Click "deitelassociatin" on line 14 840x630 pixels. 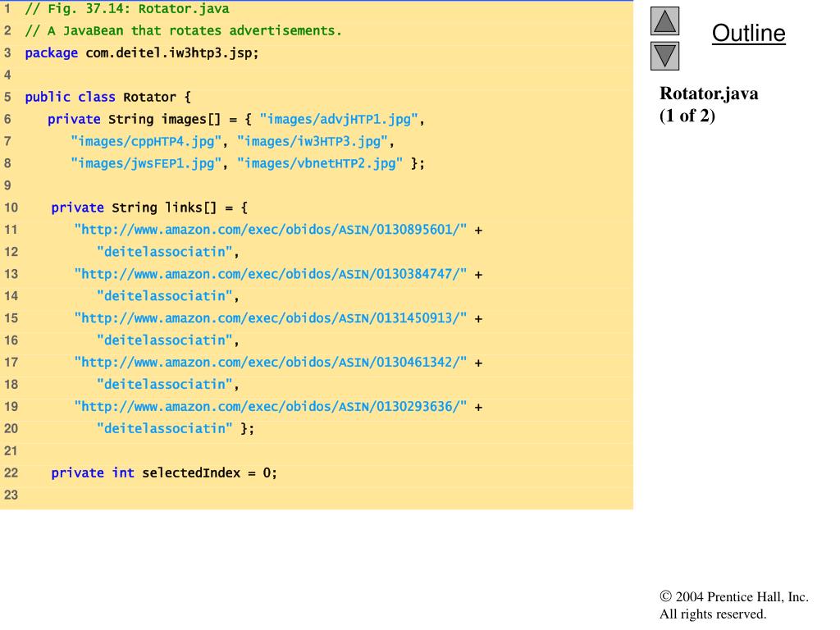click(x=164, y=296)
